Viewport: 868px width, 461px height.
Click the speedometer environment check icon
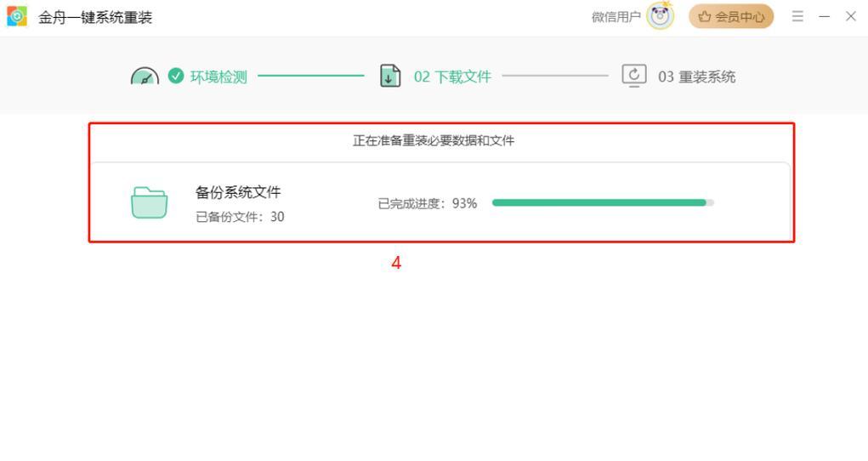click(145, 77)
